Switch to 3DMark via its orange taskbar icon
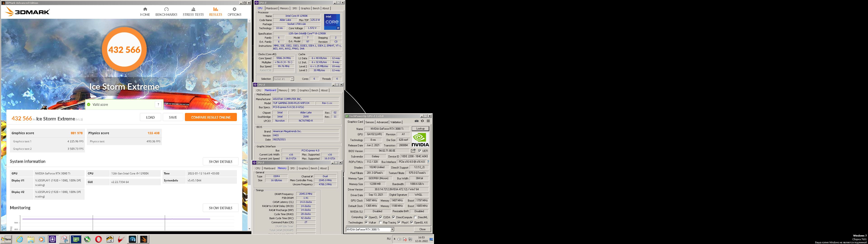 pyautogui.click(x=144, y=239)
